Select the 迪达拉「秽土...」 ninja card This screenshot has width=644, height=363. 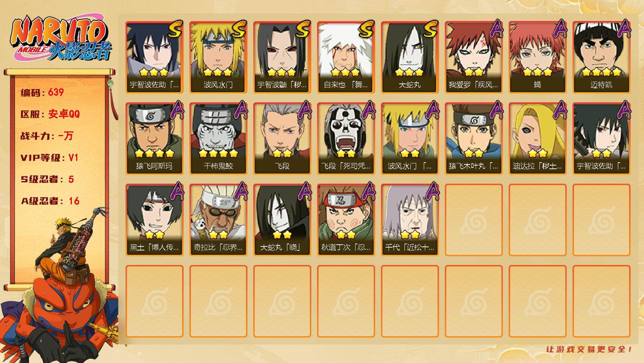pyautogui.click(x=537, y=138)
